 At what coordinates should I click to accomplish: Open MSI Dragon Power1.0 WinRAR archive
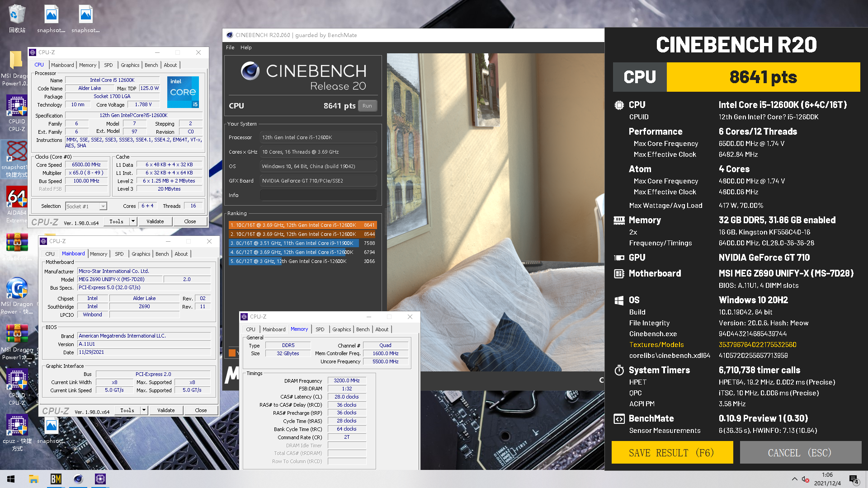click(17, 342)
